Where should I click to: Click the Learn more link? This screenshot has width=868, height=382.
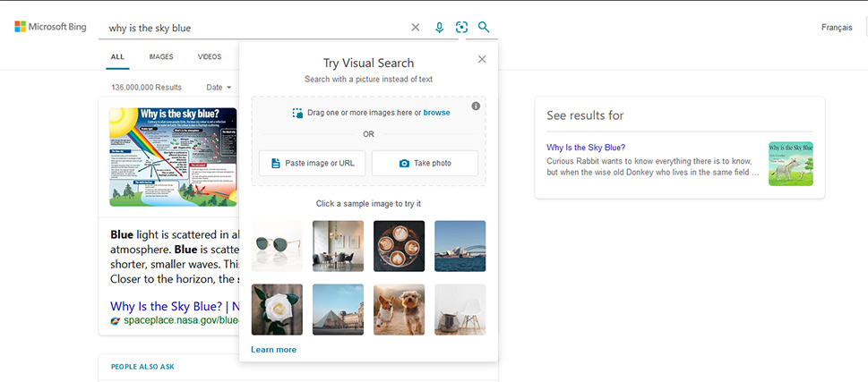(273, 350)
